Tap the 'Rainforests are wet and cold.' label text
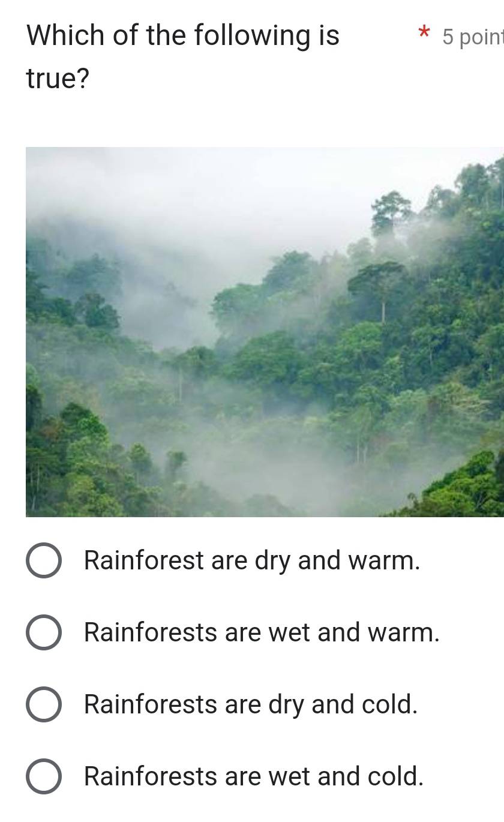 tap(254, 777)
